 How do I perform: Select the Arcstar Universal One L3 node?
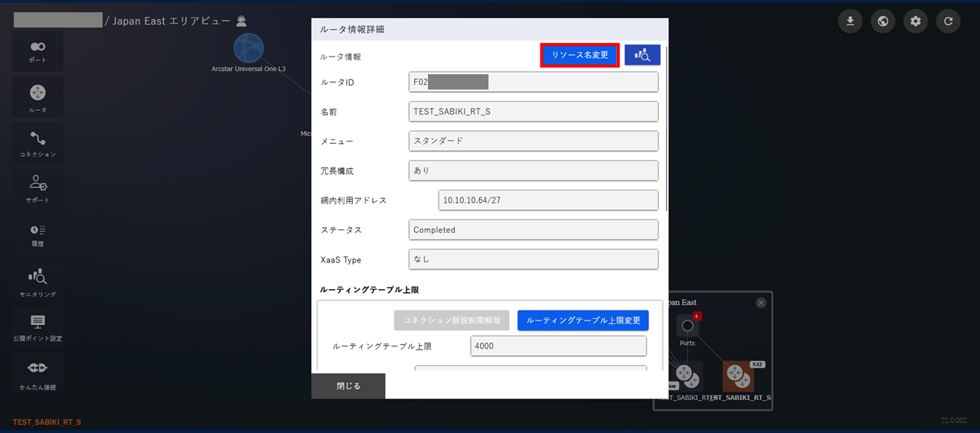point(248,48)
